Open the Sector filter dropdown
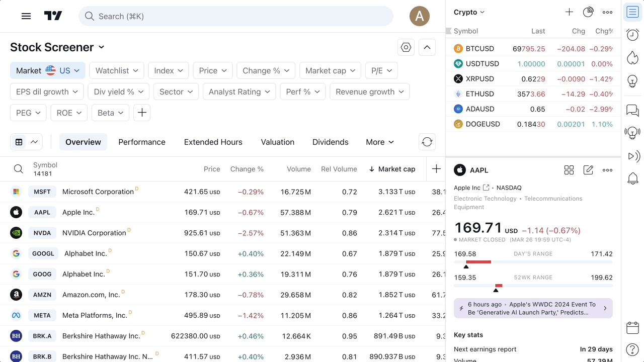The height and width of the screenshot is (362, 644). click(x=176, y=92)
